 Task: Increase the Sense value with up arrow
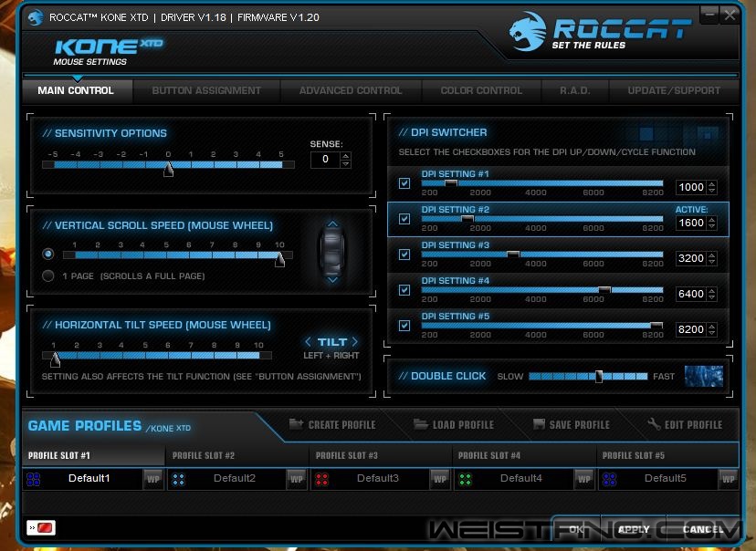point(345,156)
